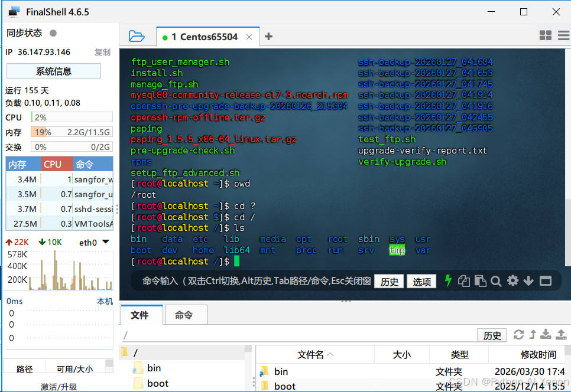Sort file list by 类型 column
The height and width of the screenshot is (392, 571).
tap(459, 355)
